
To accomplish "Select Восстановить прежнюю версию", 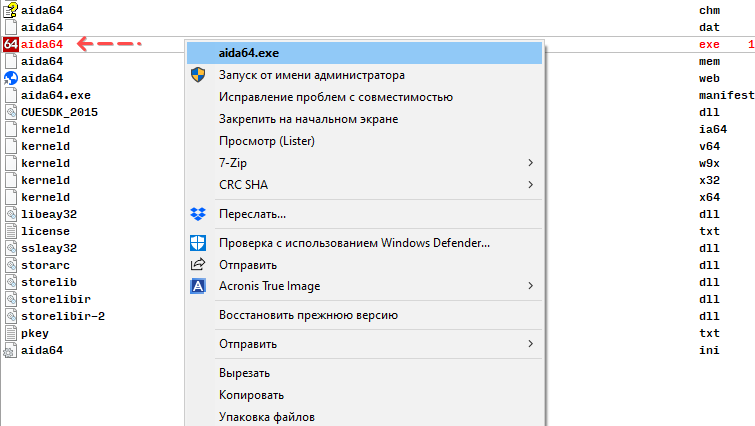I will click(x=364, y=315).
